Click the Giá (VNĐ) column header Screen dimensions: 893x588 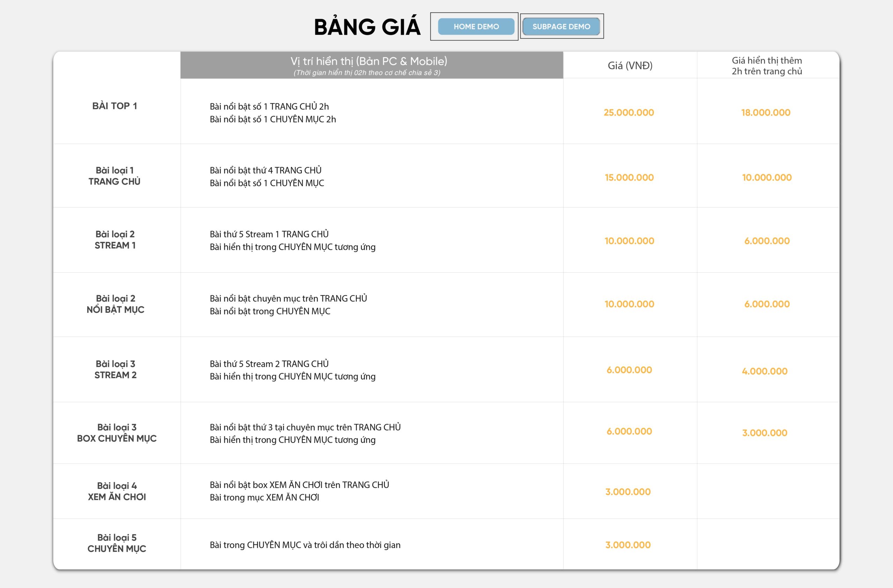coord(630,66)
